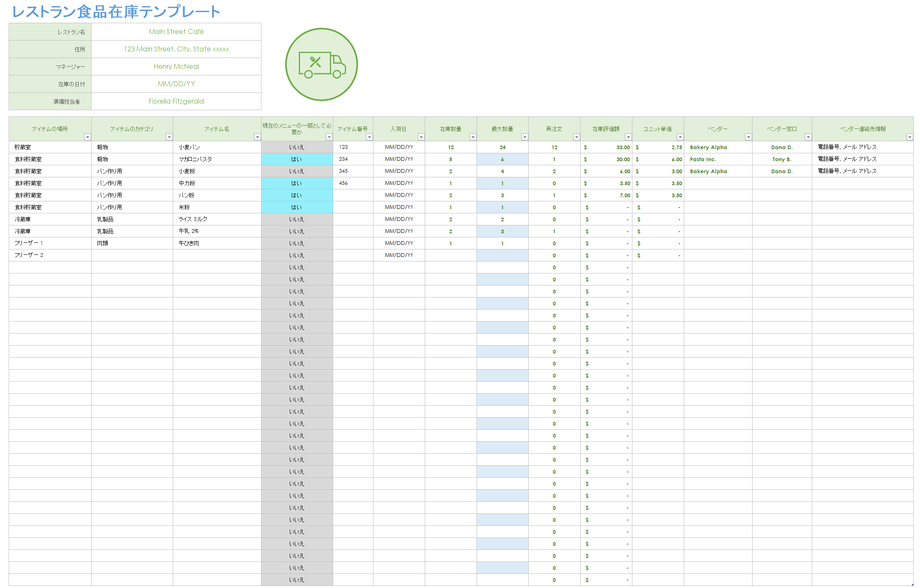Open the 入荷日 column filter dropdown
This screenshot has height=588, width=920.
tap(421, 137)
